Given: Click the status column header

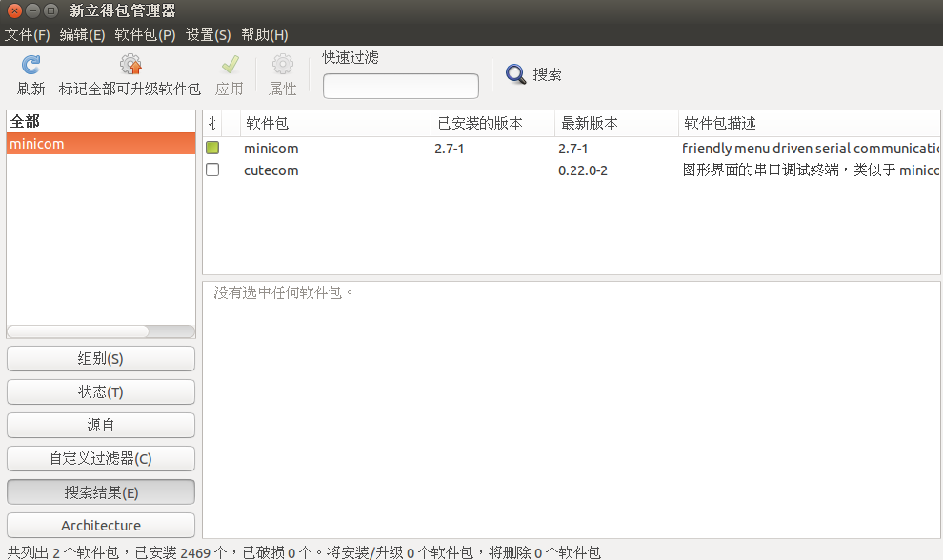Looking at the screenshot, I should (x=212, y=123).
